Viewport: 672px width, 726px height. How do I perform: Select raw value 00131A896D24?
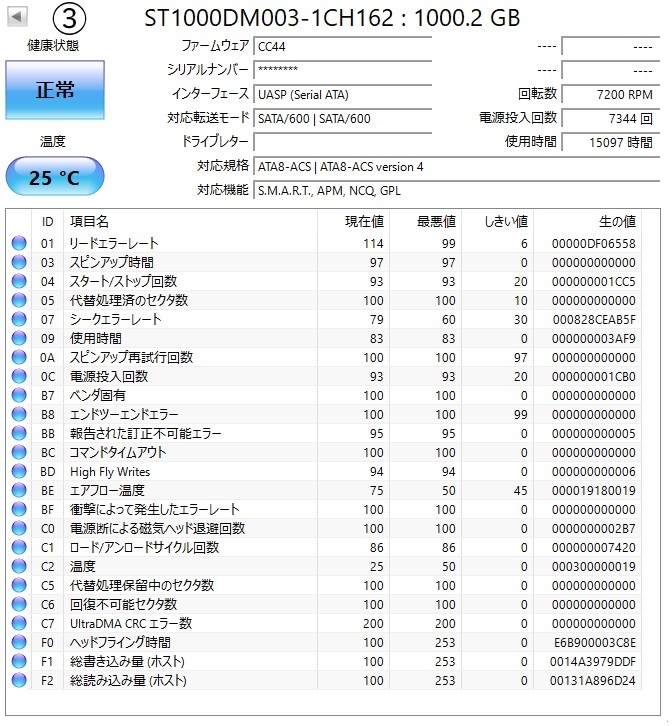593,680
